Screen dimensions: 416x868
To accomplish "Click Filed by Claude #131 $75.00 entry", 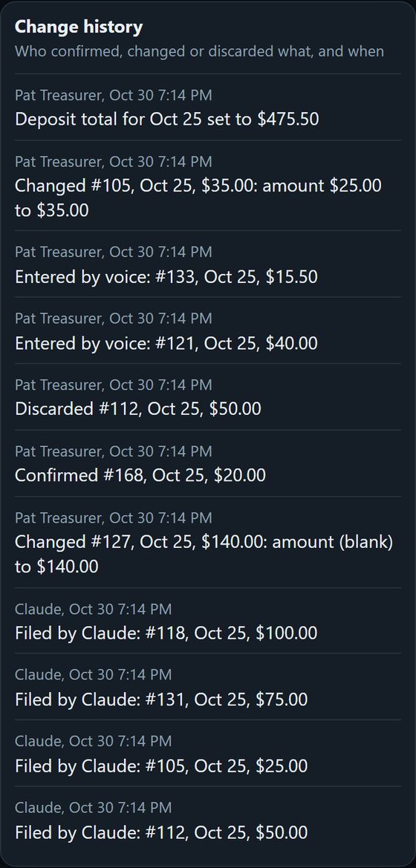I will (x=208, y=686).
